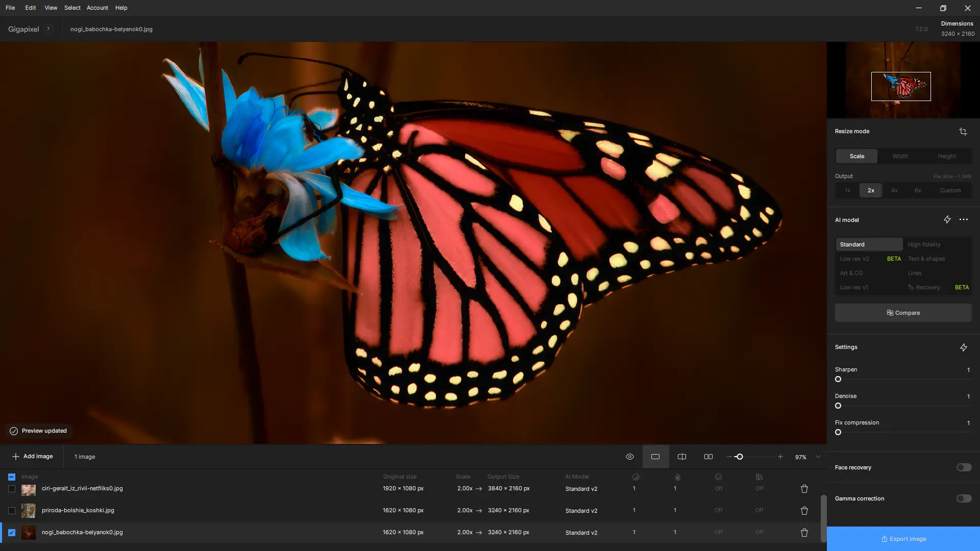Viewport: 980px width, 551px height.
Task: Check the ciri-geralt_iz_rivii-netfliks0.jpg checkbox
Action: tap(12, 489)
